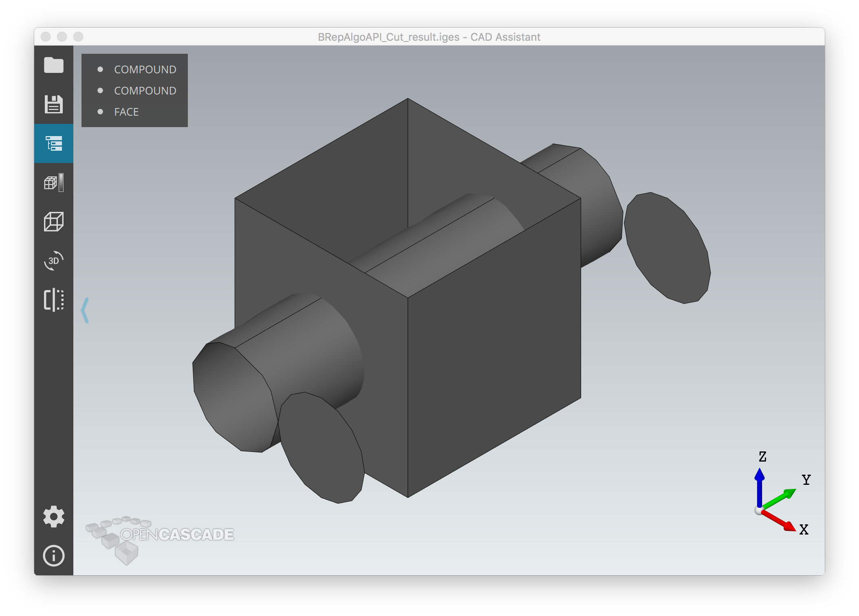
Task: Select the second COMPOUND tree entry
Action: (x=145, y=91)
